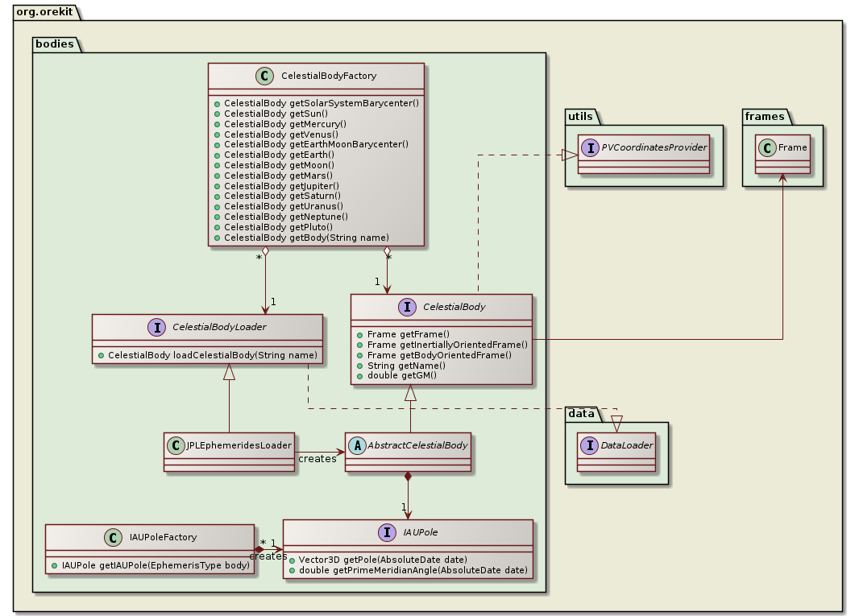Viewport: 855px width, 616px height.
Task: Click the interface icon on PVCoordinatesProvider
Action: click(591, 148)
